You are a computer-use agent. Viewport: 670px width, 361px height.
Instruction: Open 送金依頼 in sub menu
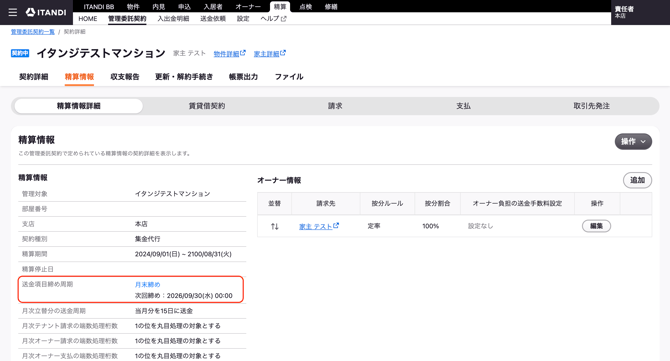pyautogui.click(x=213, y=19)
